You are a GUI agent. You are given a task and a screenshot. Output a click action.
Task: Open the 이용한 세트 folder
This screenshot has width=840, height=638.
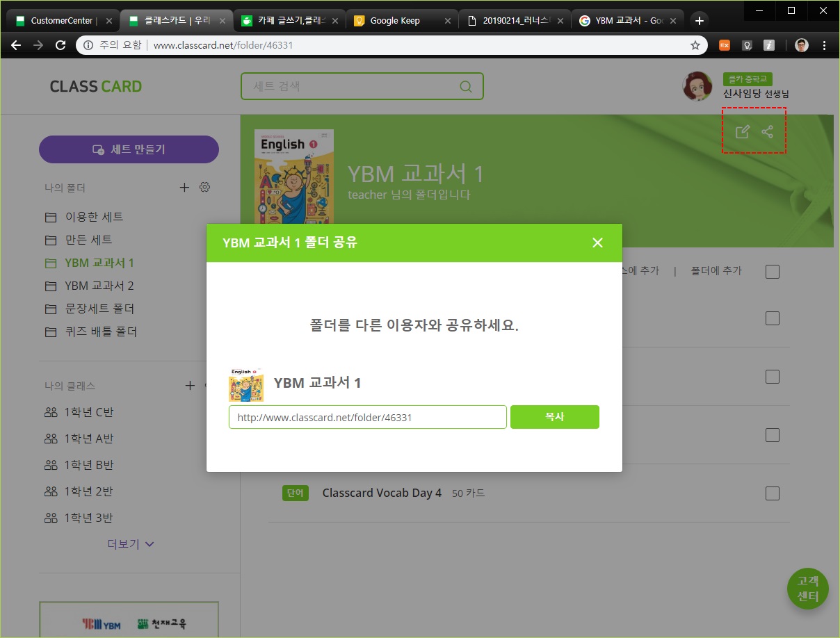click(94, 217)
